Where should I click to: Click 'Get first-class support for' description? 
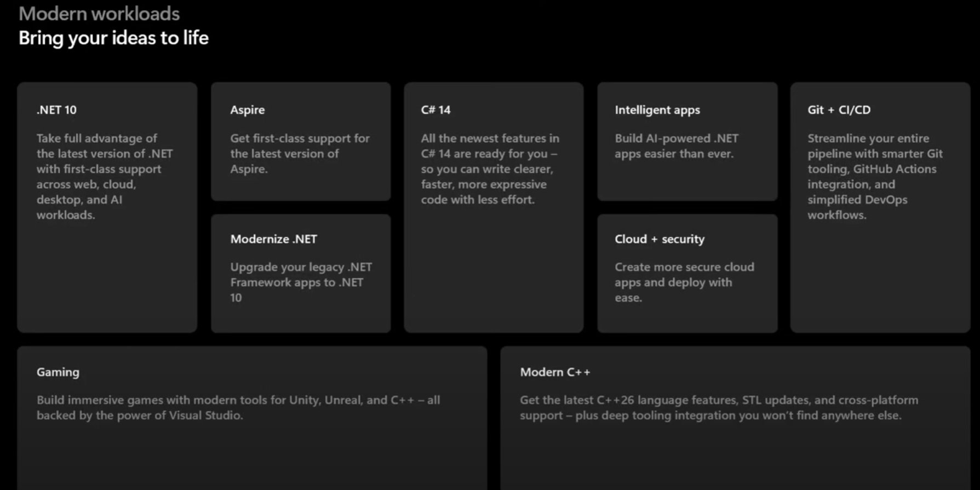[300, 153]
